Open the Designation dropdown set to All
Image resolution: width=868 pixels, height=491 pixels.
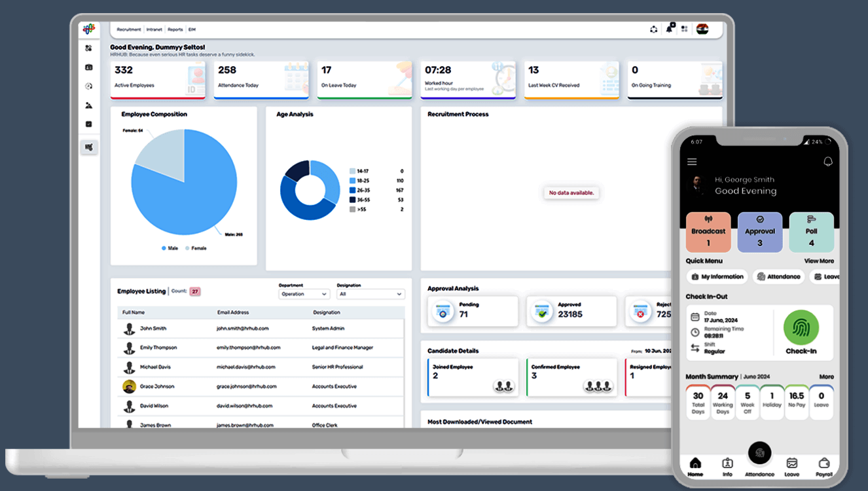371,294
